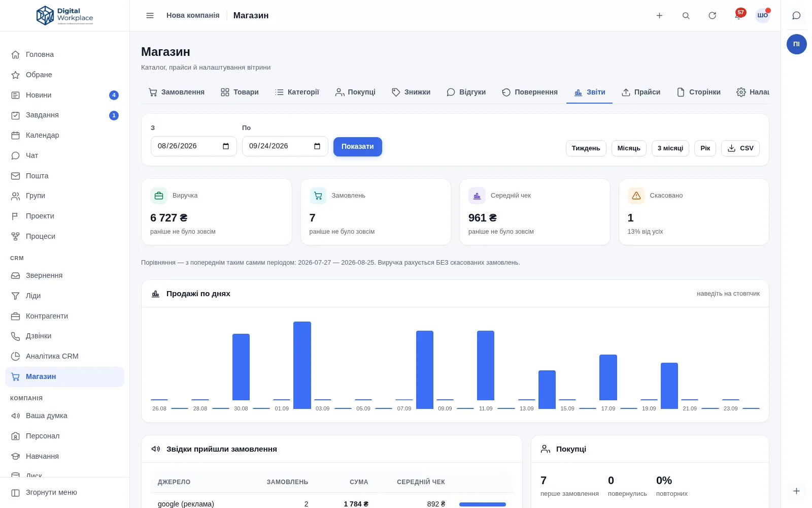Viewport: 812px width, 508px height.
Task: Open the calendar picker in the end date field
Action: pos(317,146)
